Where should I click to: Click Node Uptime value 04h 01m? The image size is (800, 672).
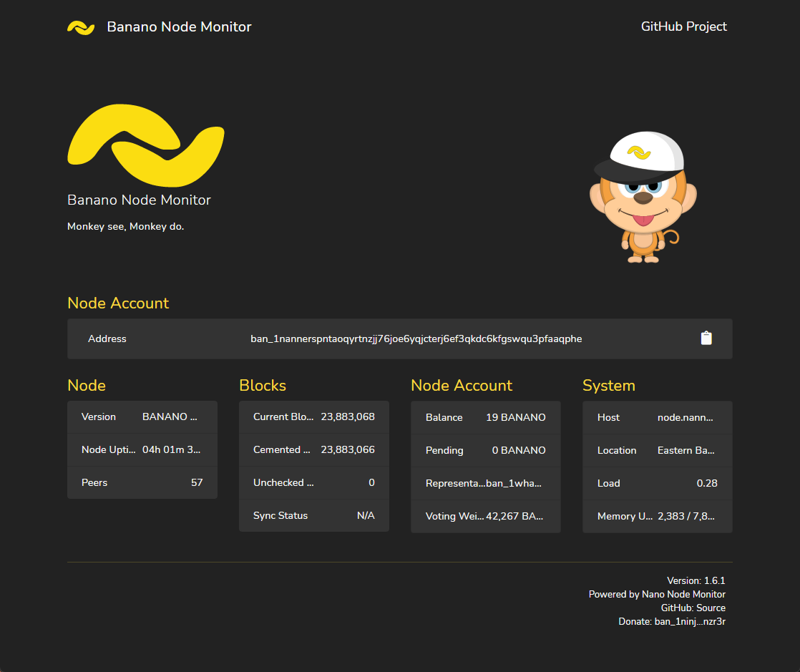point(172,449)
